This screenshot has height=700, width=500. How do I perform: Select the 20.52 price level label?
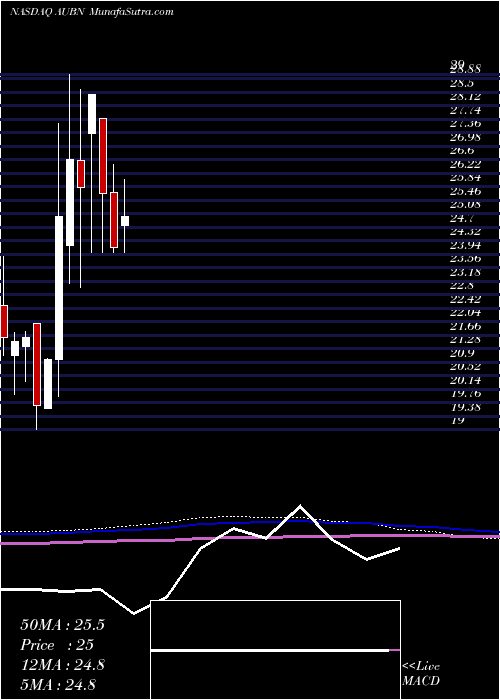pyautogui.click(x=465, y=367)
